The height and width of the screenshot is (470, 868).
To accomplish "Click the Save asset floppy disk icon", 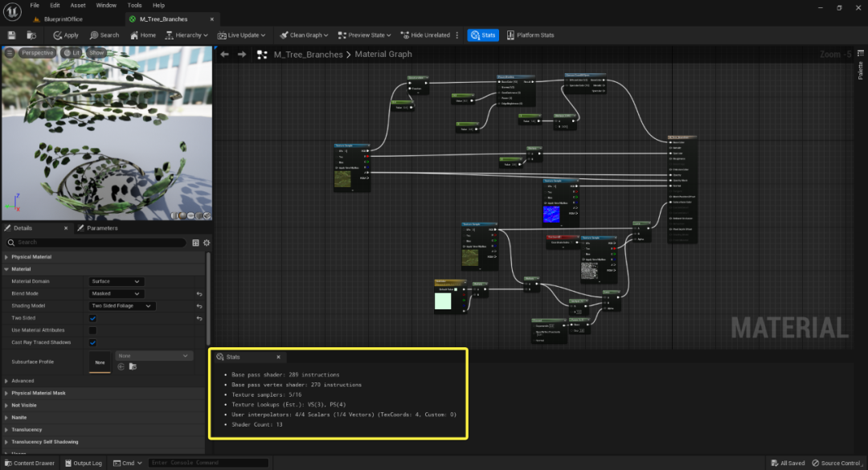I will 11,35.
